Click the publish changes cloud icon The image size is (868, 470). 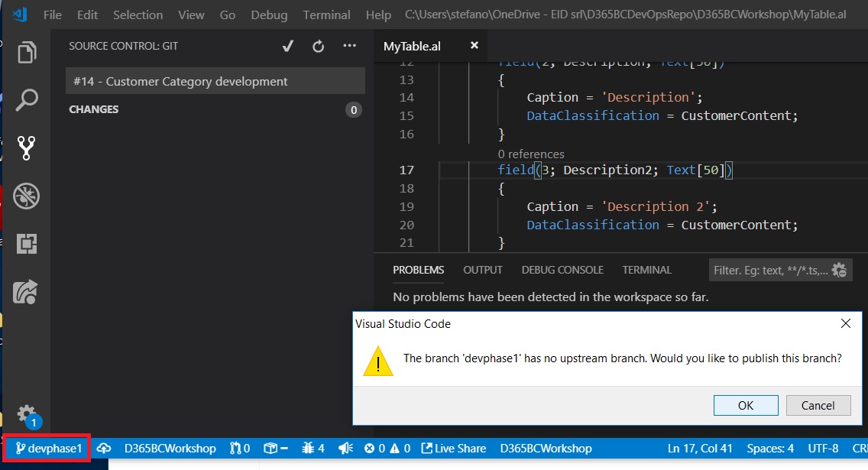(x=104, y=449)
